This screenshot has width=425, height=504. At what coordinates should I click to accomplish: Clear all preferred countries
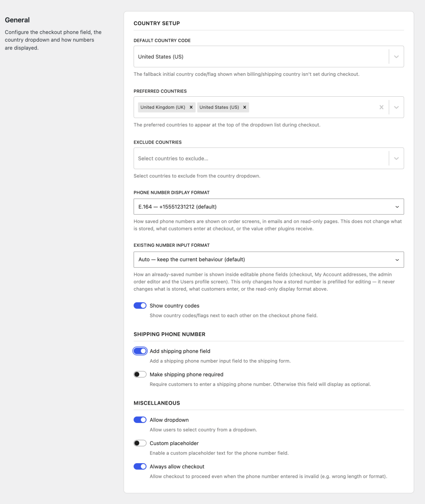pos(381,108)
